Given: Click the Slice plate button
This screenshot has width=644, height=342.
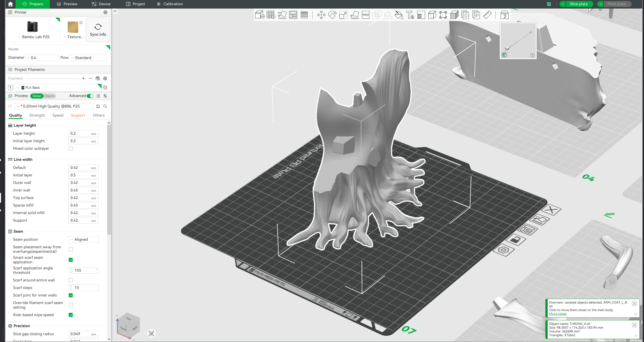Looking at the screenshot, I should coord(578,4).
